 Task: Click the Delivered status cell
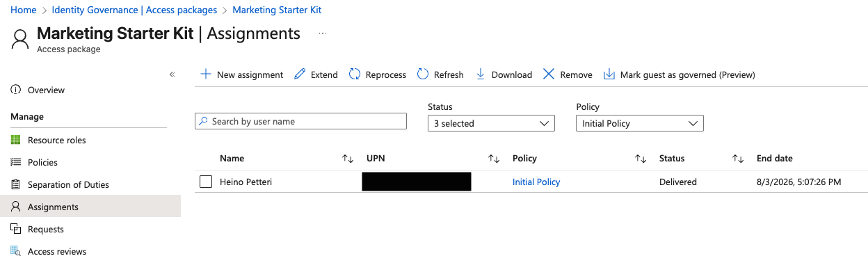tap(678, 182)
